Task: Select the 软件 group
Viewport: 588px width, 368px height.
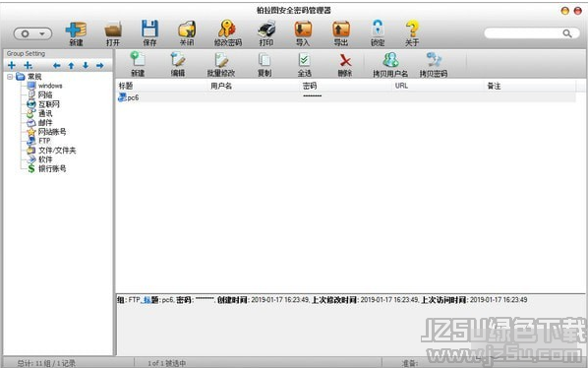Action: click(45, 159)
